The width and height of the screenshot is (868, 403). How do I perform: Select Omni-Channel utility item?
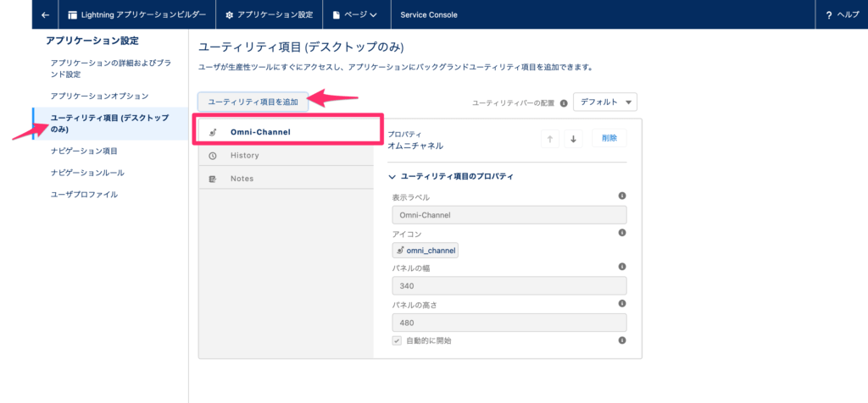[287, 132]
